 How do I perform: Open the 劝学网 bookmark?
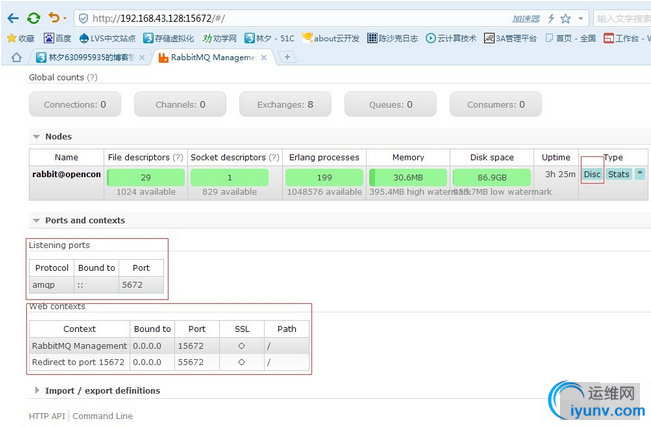219,39
